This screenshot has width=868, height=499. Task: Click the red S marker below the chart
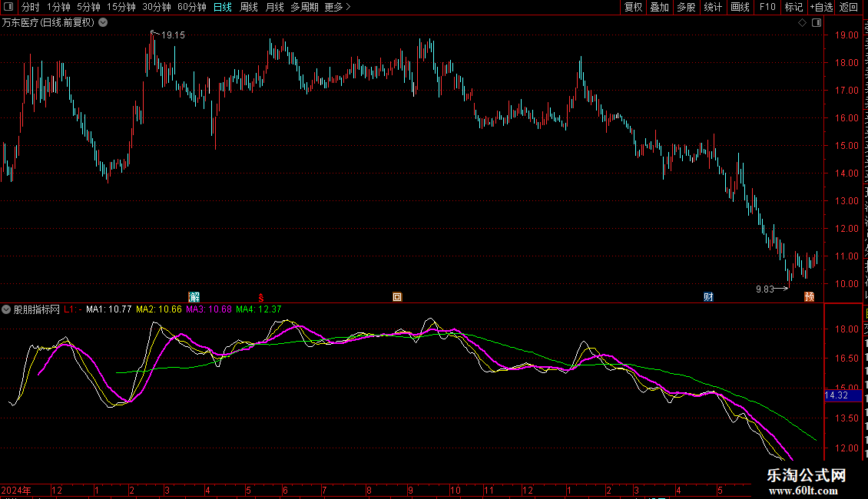260,298
